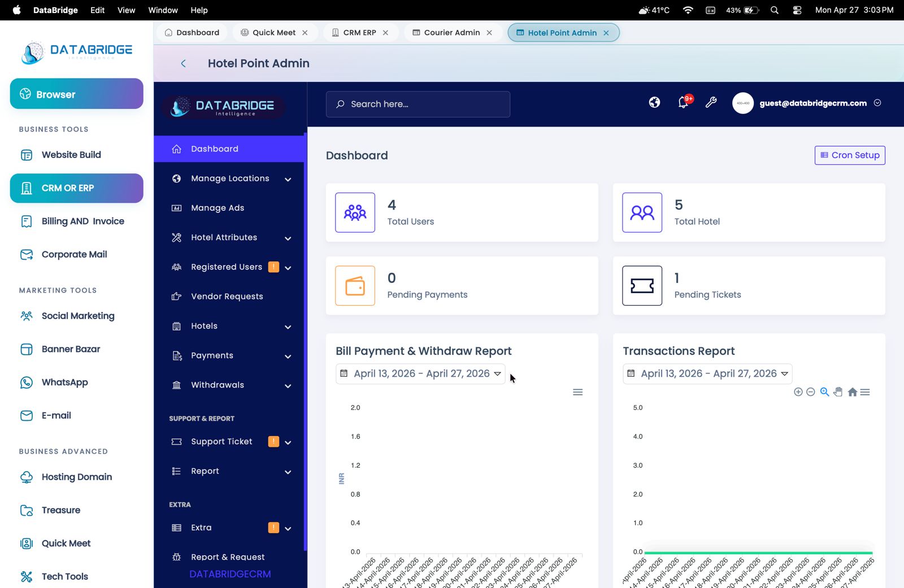
Task: Click the guest user avatar
Action: click(x=743, y=103)
